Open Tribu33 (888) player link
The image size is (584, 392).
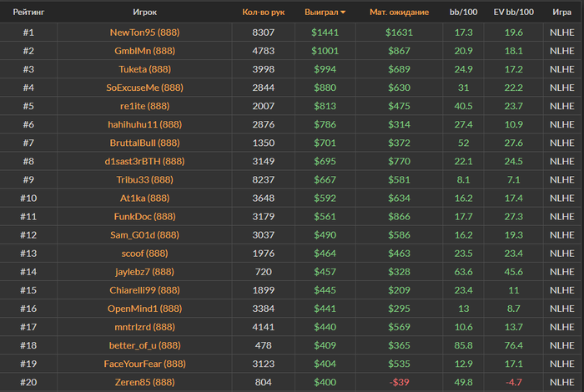[x=144, y=179]
